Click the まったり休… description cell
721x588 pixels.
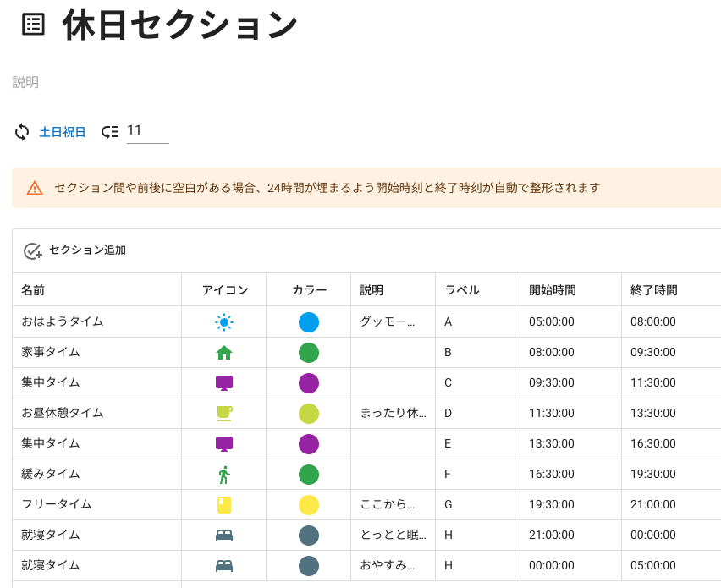[x=394, y=413]
